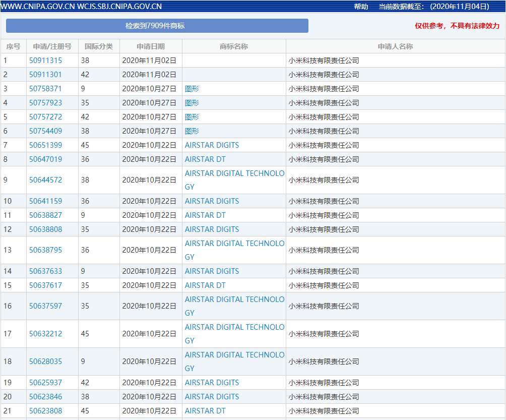Open 图形 trademark in row 6
The image size is (506, 420).
[x=192, y=131]
